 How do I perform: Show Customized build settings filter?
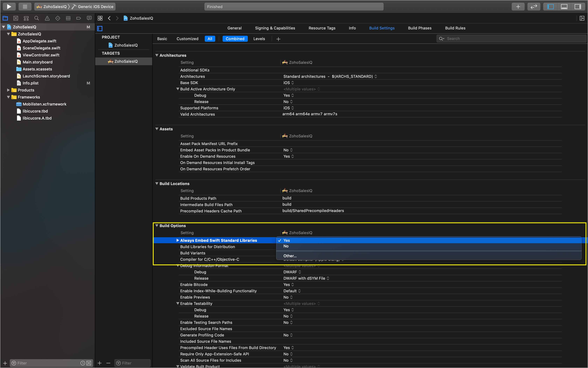click(187, 39)
